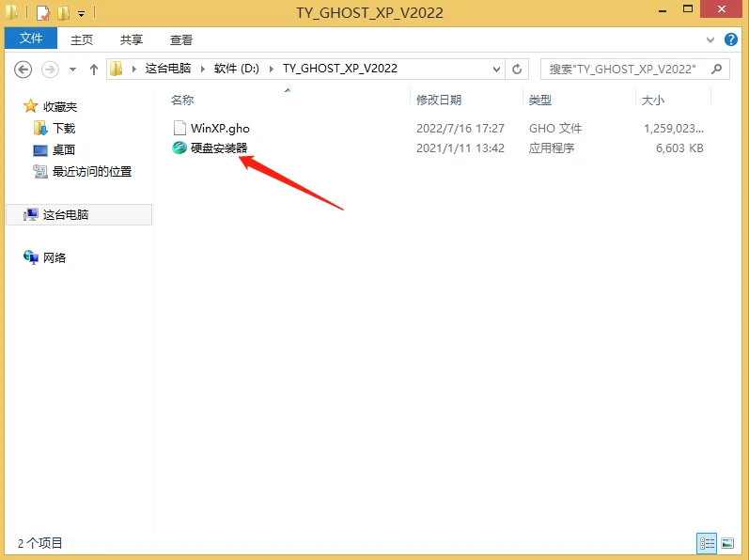
Task: Click the WinXP.gho blank file icon
Action: pos(179,128)
